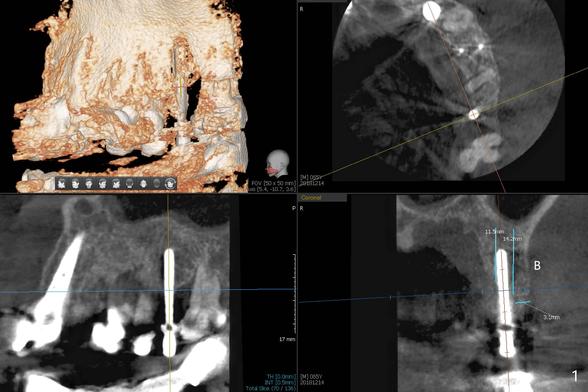The width and height of the screenshot is (588, 392).
Task: Click the FOV [50 x 50 mm] text
Action: click(x=273, y=183)
